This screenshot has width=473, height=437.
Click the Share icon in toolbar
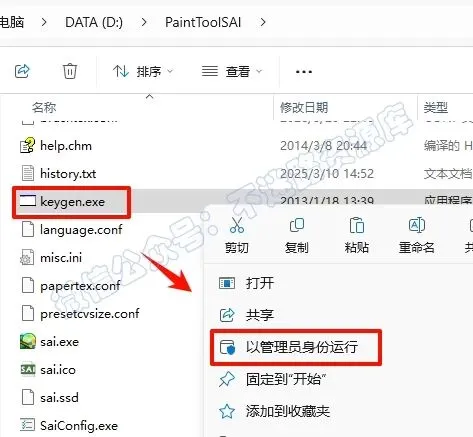click(x=22, y=71)
